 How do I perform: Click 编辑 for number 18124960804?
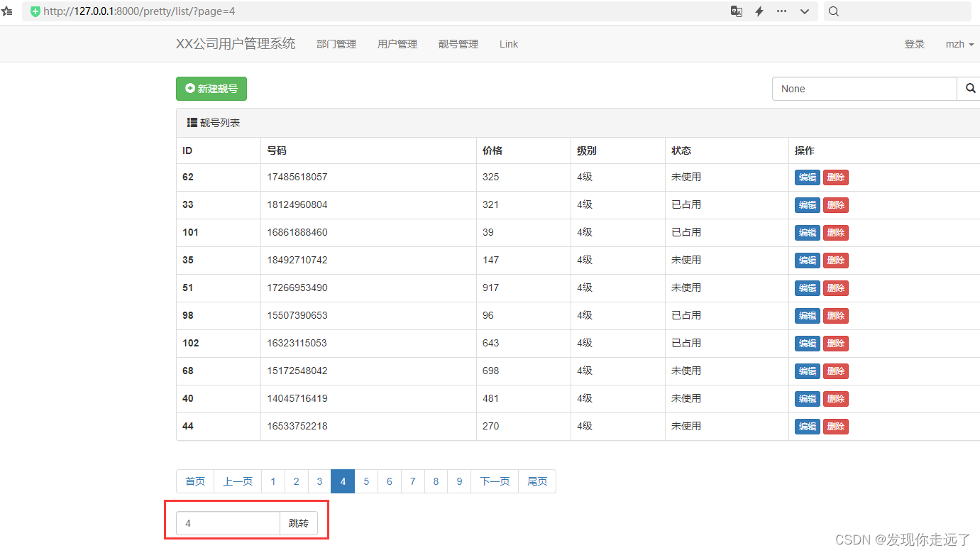click(x=808, y=205)
